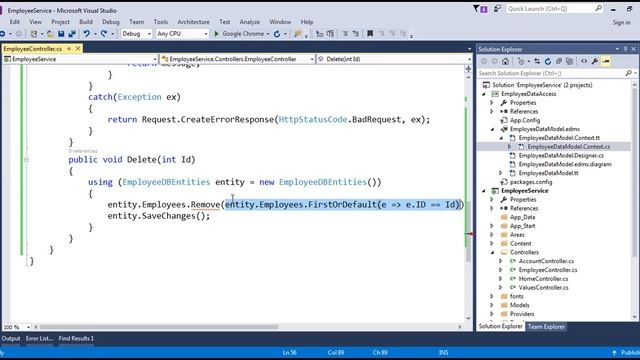Pin the EmployeeController.cs tab
Image resolution: width=640 pixels, height=360 pixels.
69,49
